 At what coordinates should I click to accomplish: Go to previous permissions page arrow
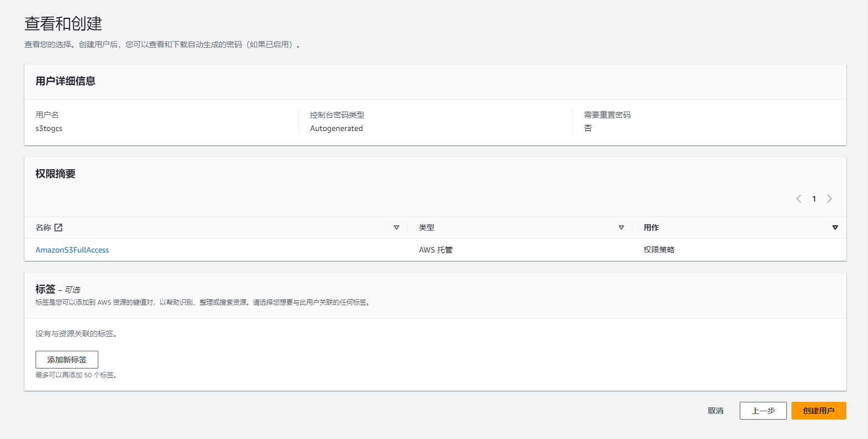[799, 199]
